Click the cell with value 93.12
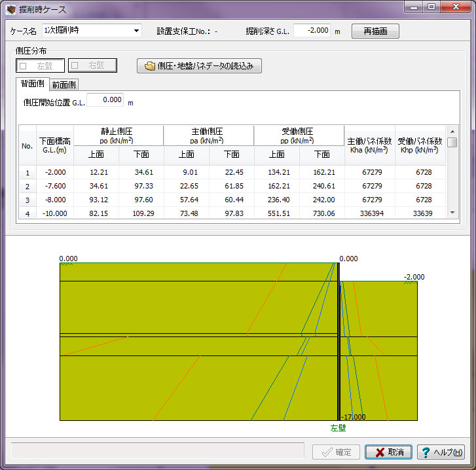 pyautogui.click(x=96, y=200)
